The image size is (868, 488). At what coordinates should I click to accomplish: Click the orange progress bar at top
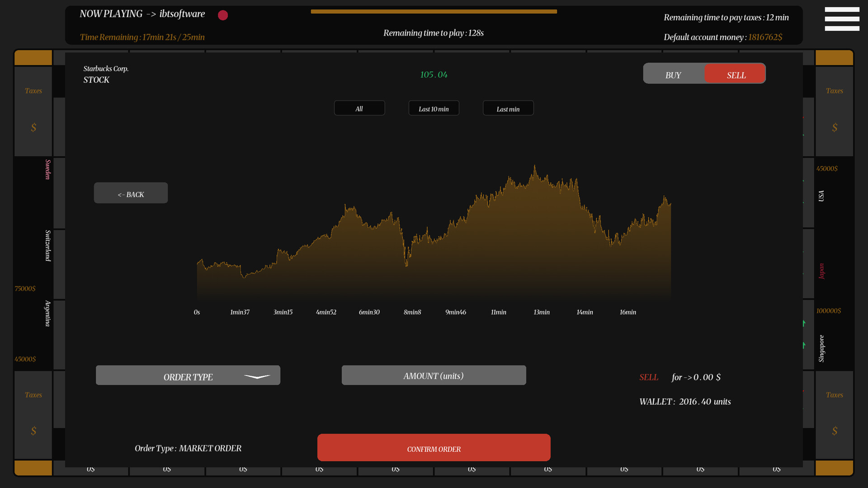(434, 11)
